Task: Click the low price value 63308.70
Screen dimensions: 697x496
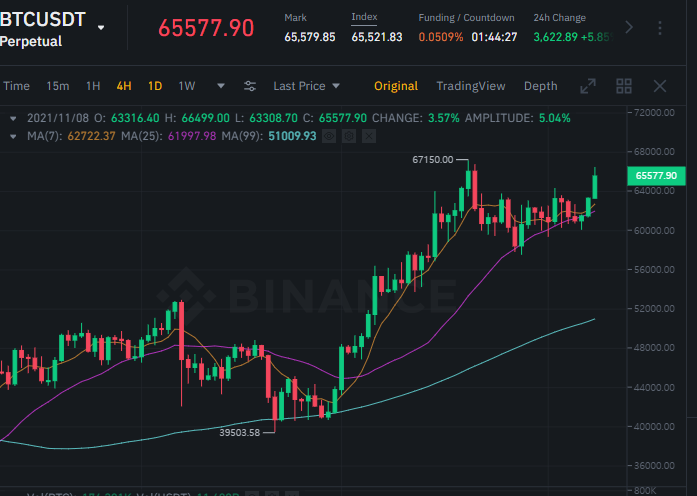Action: pos(273,118)
